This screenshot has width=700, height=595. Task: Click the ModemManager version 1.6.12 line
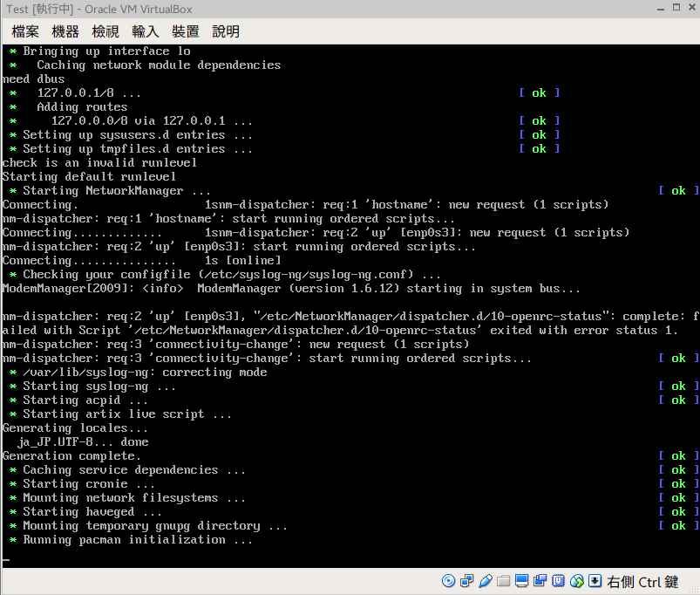point(291,289)
